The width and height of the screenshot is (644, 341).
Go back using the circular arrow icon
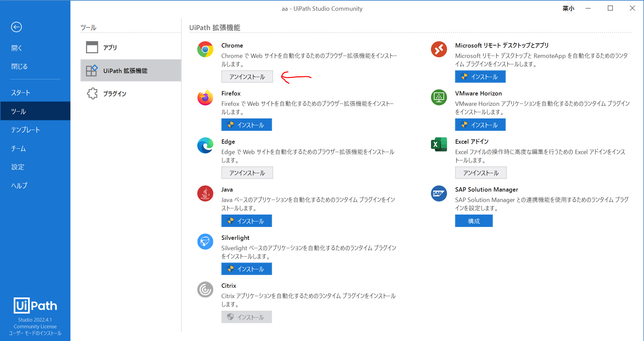tap(16, 27)
